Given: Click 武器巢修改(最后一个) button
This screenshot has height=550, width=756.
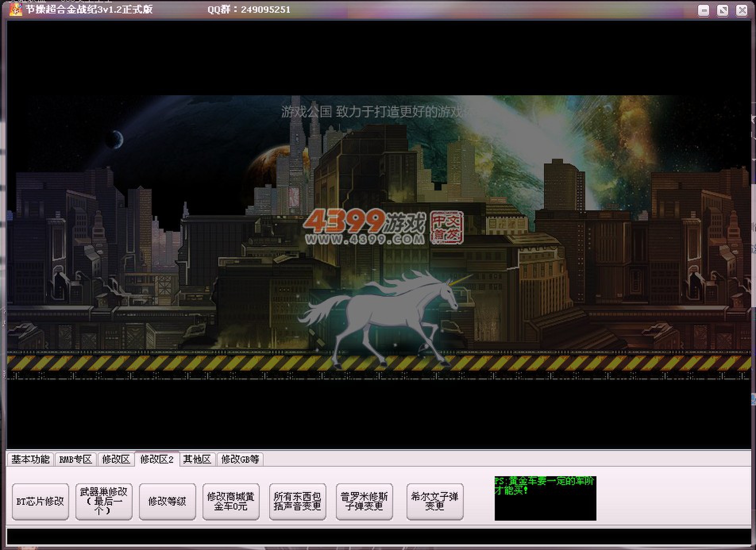Looking at the screenshot, I should [104, 501].
